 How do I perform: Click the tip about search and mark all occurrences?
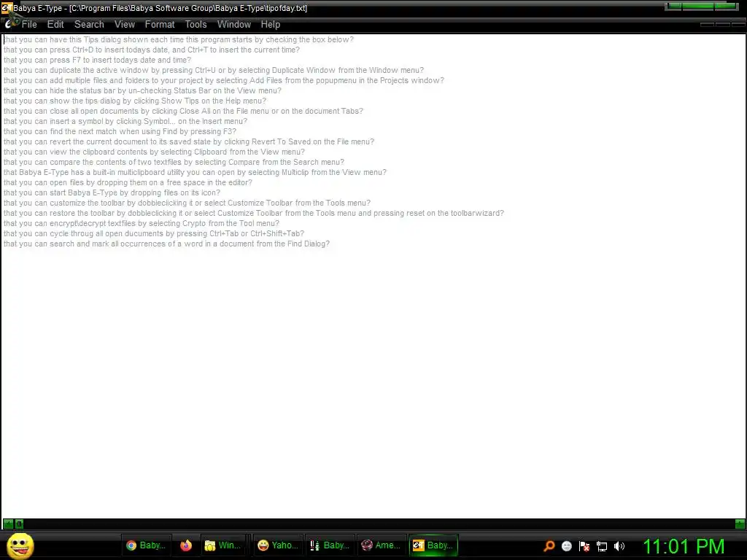pyautogui.click(x=166, y=244)
